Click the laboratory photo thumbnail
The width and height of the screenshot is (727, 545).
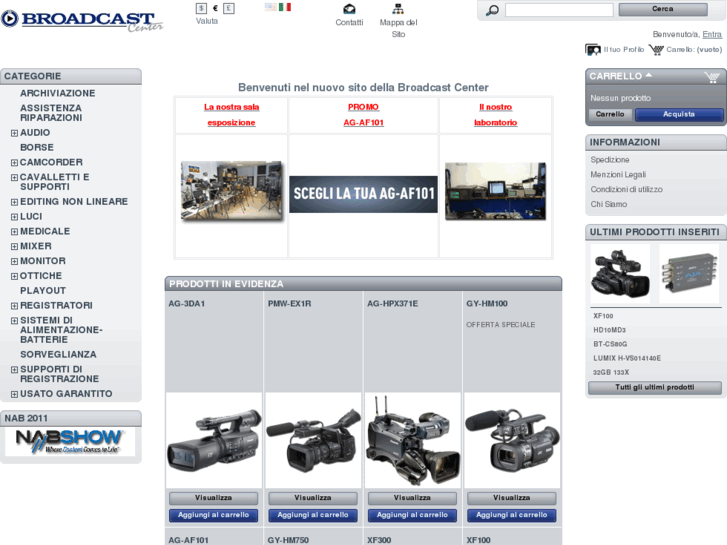(x=496, y=191)
